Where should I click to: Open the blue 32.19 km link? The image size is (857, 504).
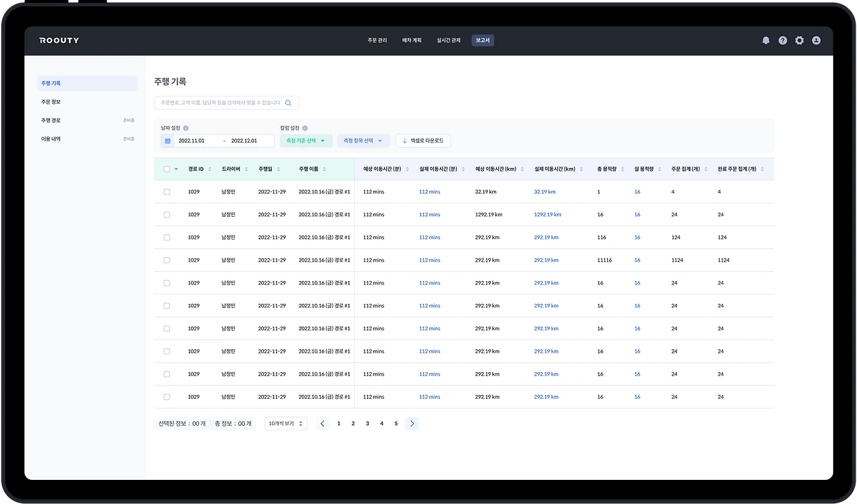coord(544,192)
